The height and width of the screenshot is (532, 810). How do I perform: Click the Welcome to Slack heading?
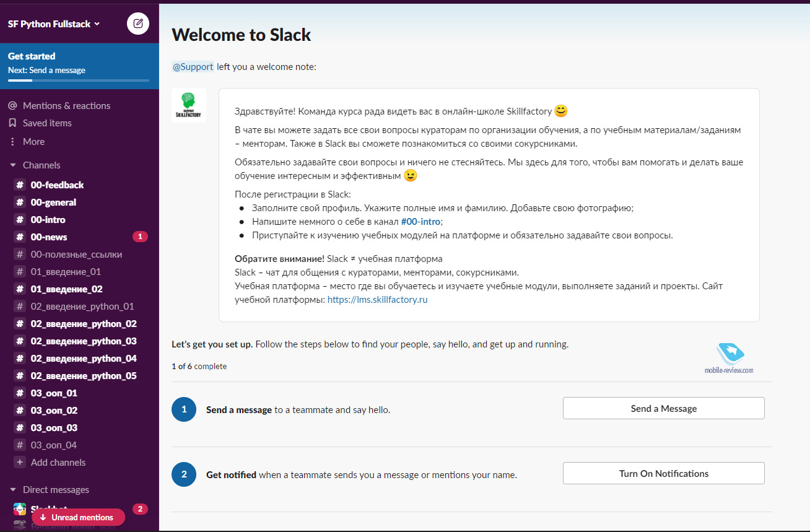pyautogui.click(x=242, y=35)
